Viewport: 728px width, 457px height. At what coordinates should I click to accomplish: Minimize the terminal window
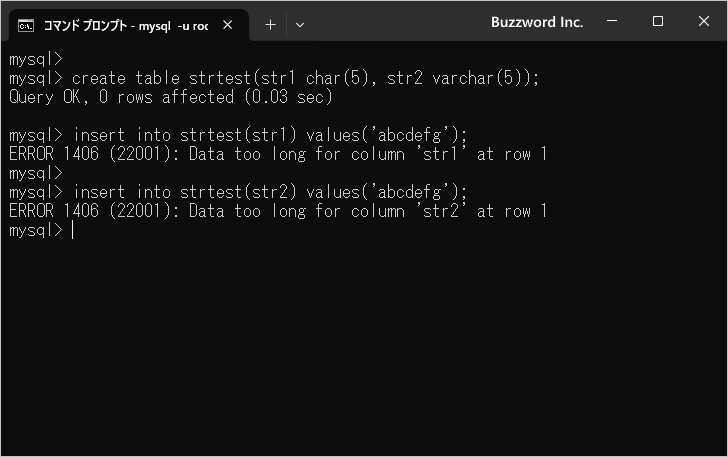click(612, 21)
